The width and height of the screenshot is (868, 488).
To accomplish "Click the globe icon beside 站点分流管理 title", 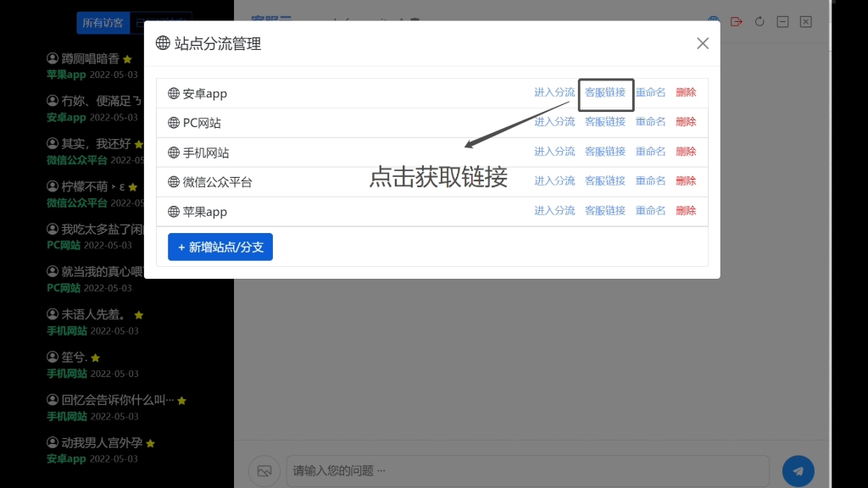I will pyautogui.click(x=162, y=42).
